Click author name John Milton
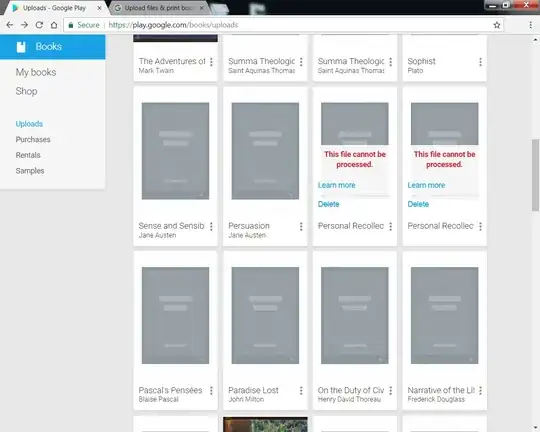Image resolution: width=540 pixels, height=432 pixels. [x=246, y=399]
